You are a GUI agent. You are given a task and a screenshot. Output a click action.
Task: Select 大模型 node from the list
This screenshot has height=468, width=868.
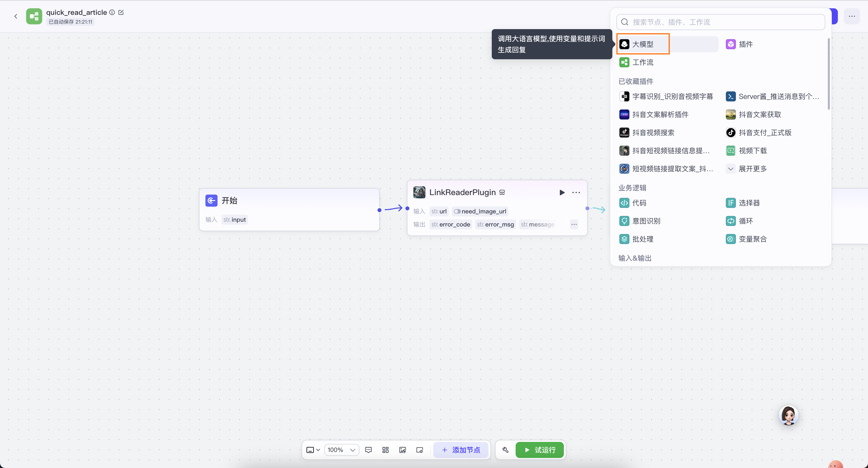point(642,44)
